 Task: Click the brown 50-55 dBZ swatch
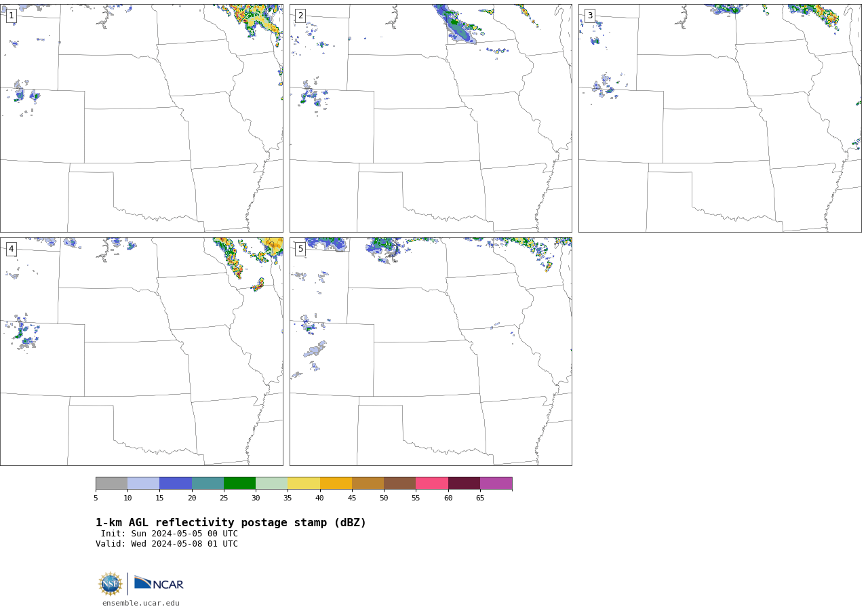pyautogui.click(x=400, y=484)
